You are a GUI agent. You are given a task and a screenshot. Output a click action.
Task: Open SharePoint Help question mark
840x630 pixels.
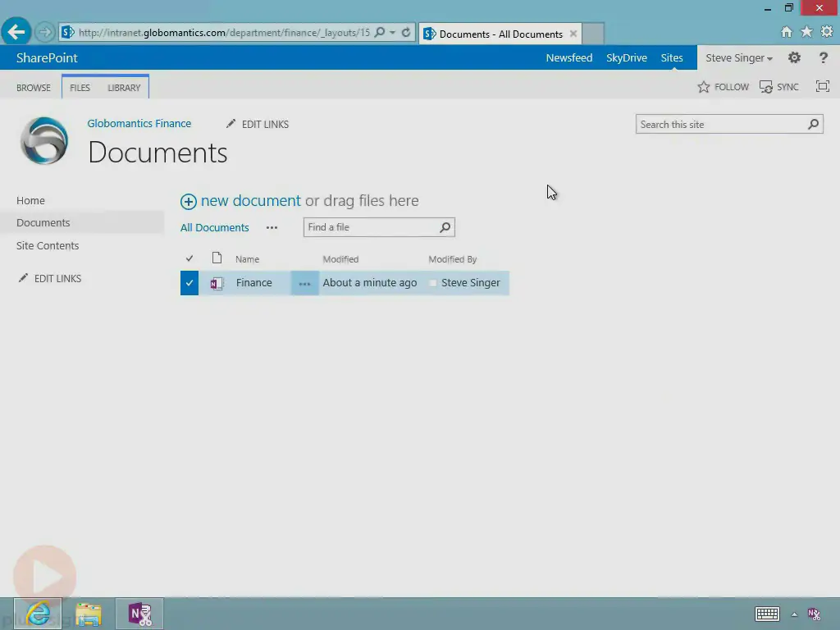824,57
